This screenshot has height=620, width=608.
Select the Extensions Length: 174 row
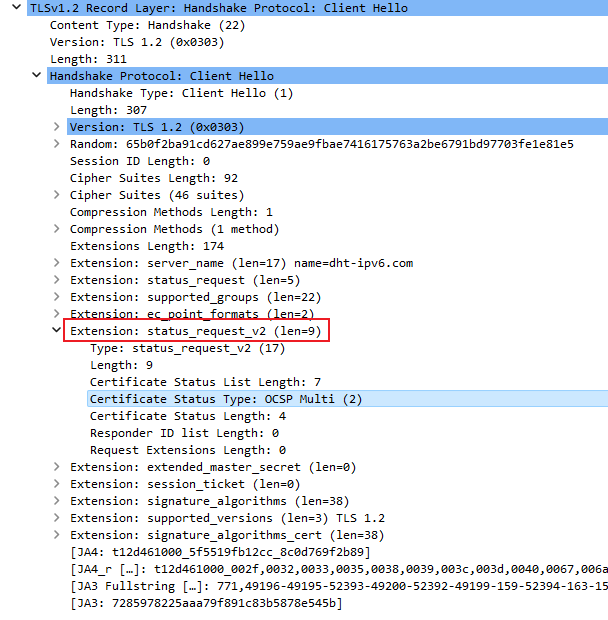click(x=147, y=246)
